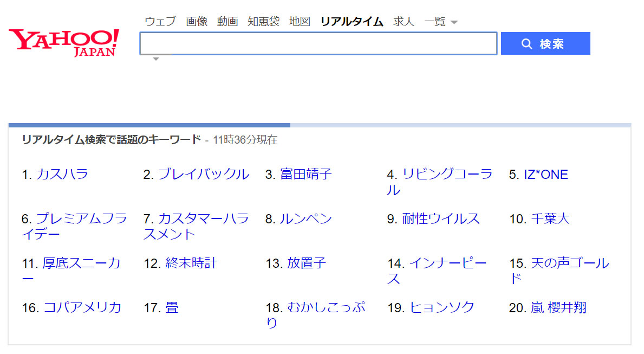
Task: Open the search options arrow below the search box
Action: click(155, 59)
